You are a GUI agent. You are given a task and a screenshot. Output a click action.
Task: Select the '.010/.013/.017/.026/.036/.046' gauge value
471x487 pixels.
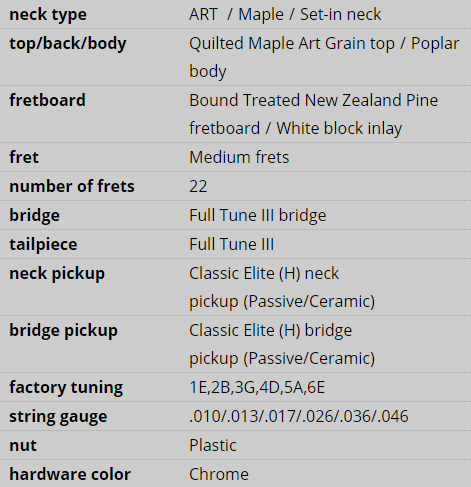pos(299,416)
